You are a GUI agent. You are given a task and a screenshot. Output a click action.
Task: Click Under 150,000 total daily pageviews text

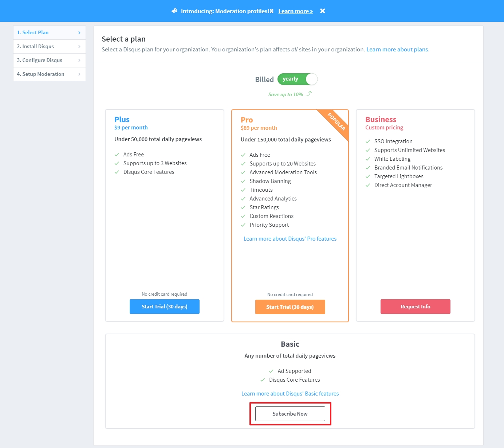pos(286,140)
